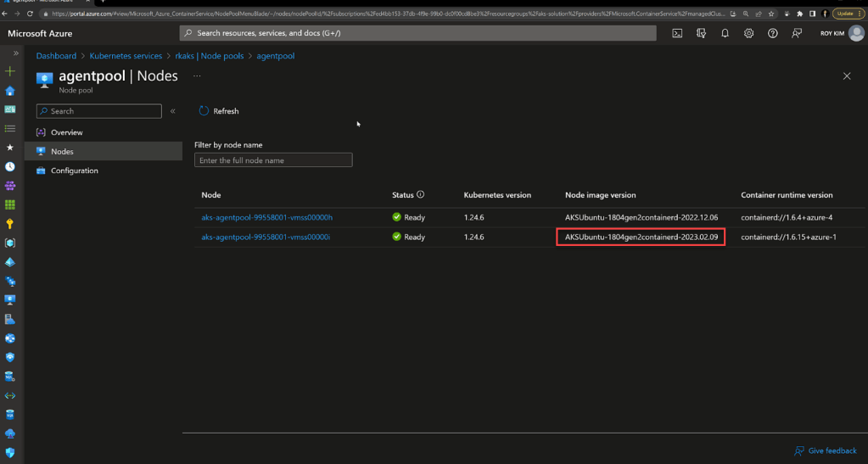
Task: Open Directories and subscriptions filter icon
Action: click(x=701, y=33)
